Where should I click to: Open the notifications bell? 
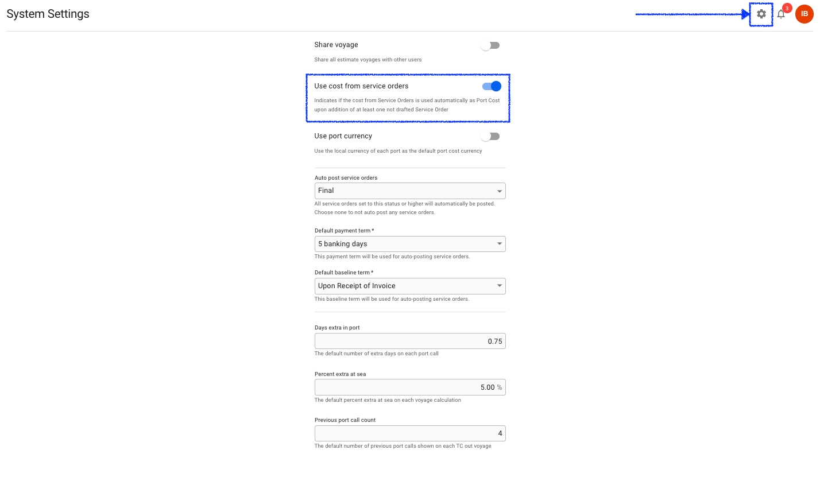(780, 15)
